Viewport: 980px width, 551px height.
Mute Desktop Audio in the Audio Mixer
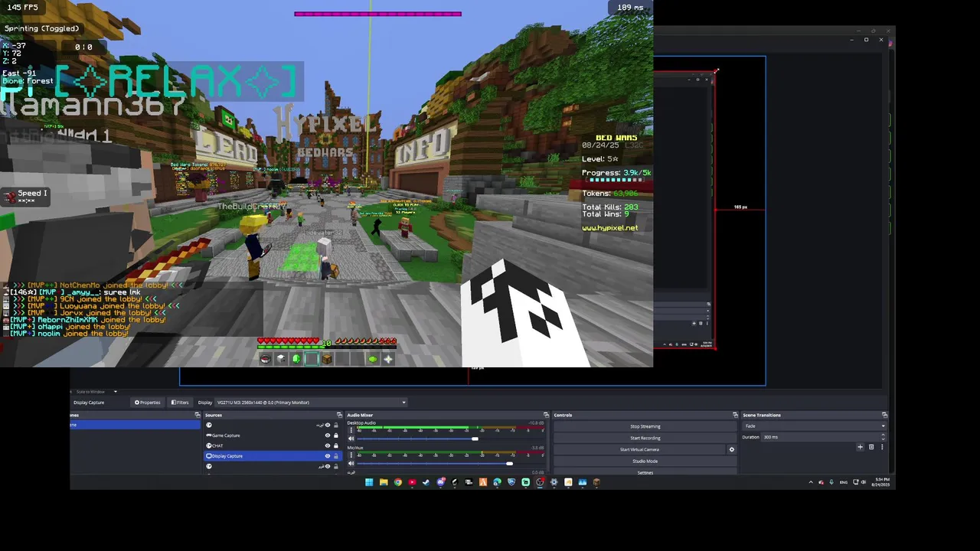(x=351, y=439)
